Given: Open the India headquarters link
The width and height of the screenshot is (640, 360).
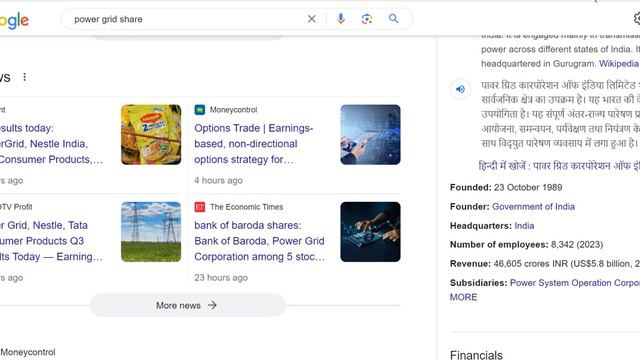Looking at the screenshot, I should click(524, 226).
